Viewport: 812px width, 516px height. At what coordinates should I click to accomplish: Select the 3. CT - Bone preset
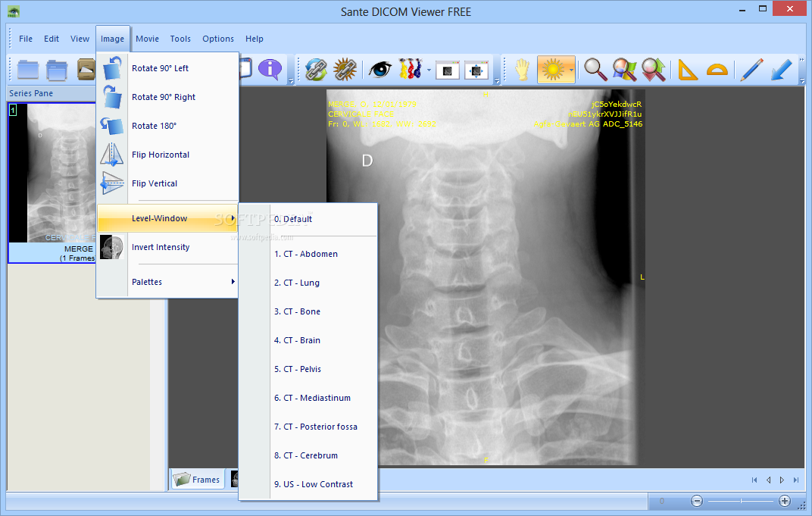pos(308,311)
